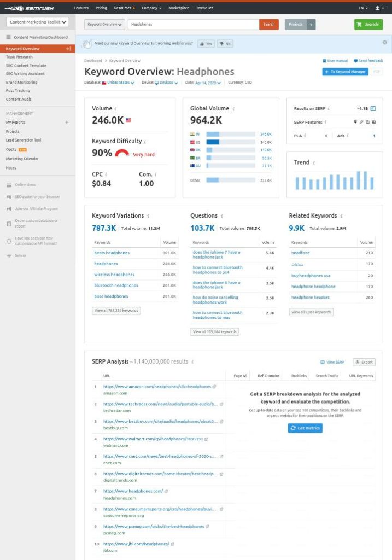The width and height of the screenshot is (392, 560).
Task: Click the Semrush logo
Action: 28,8
